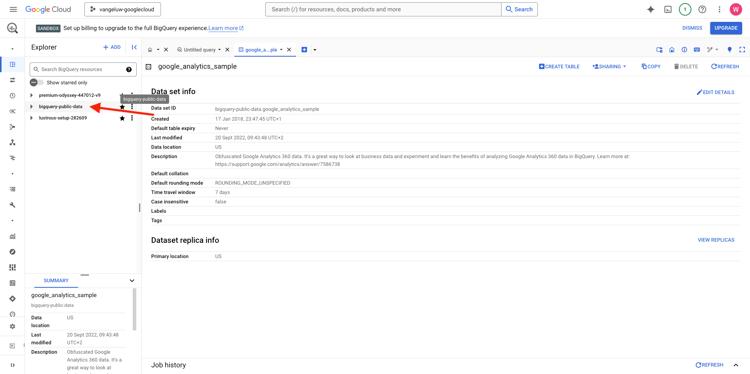
Task: Click the Copy dataset button
Action: [x=651, y=66]
